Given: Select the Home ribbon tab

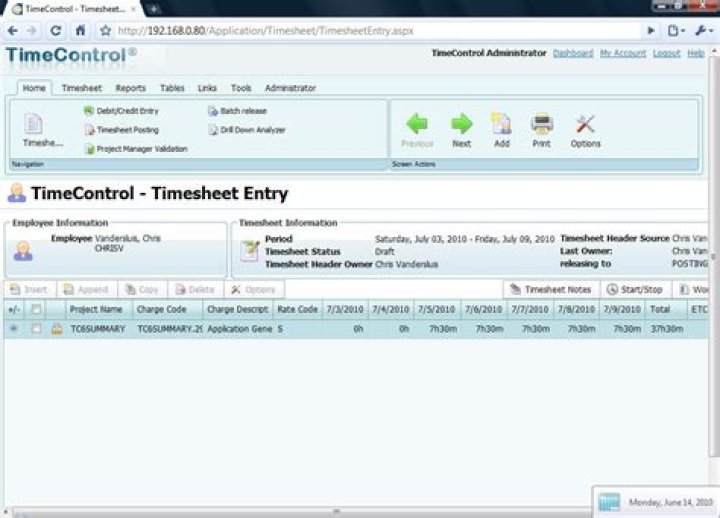Looking at the screenshot, I should coord(34,88).
